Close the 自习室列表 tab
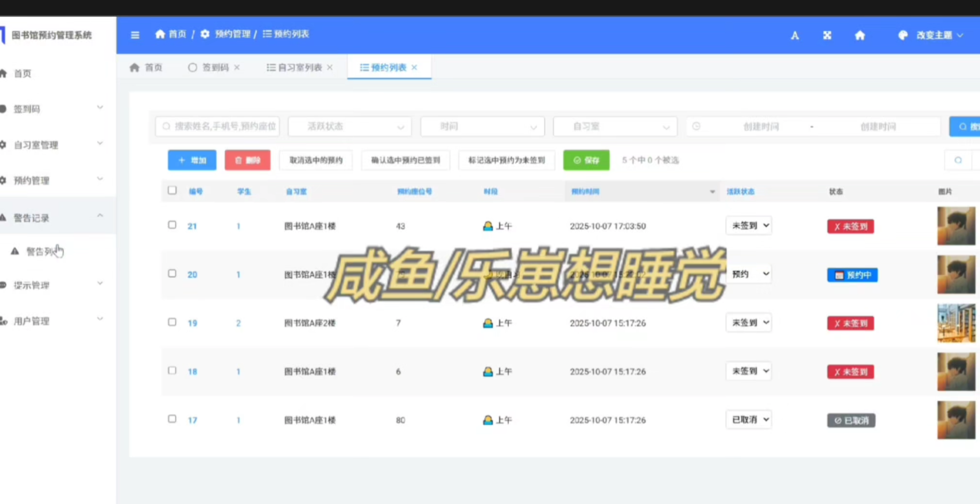 (330, 68)
